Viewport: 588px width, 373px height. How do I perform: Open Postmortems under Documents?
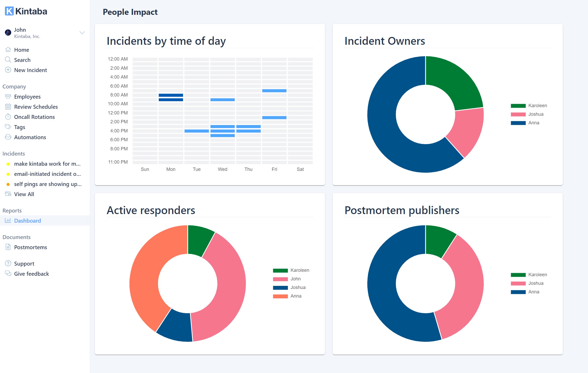pyautogui.click(x=30, y=247)
